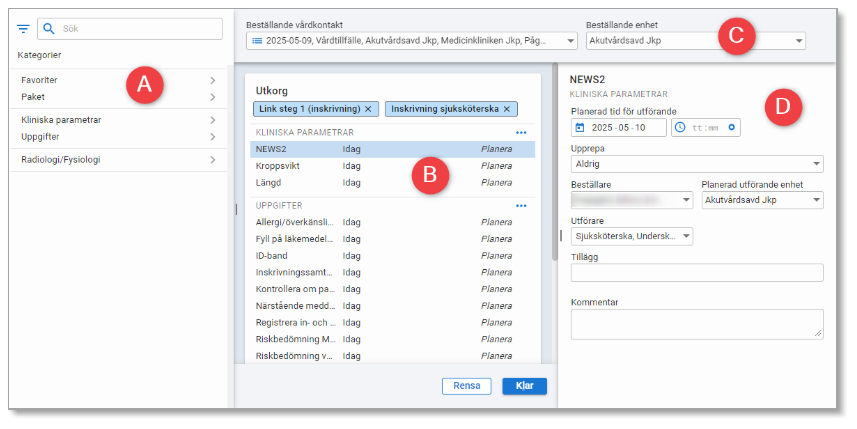The height and width of the screenshot is (429, 857).
Task: Open the Upprepa dropdown
Action: pos(696,163)
